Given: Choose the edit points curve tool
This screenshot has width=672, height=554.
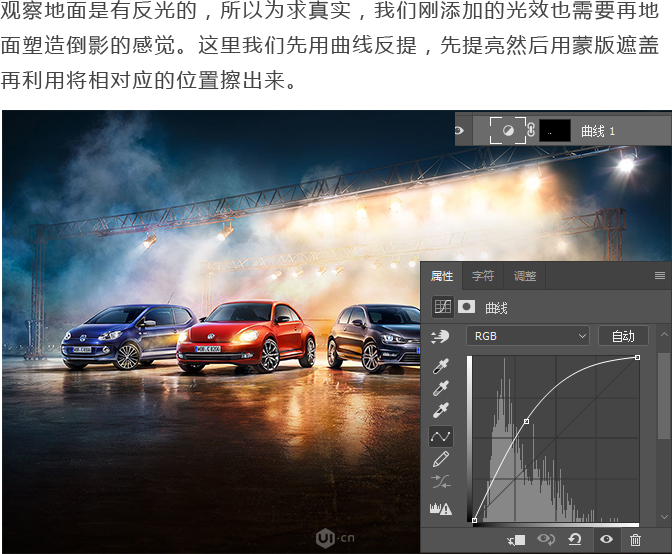Looking at the screenshot, I should (440, 437).
